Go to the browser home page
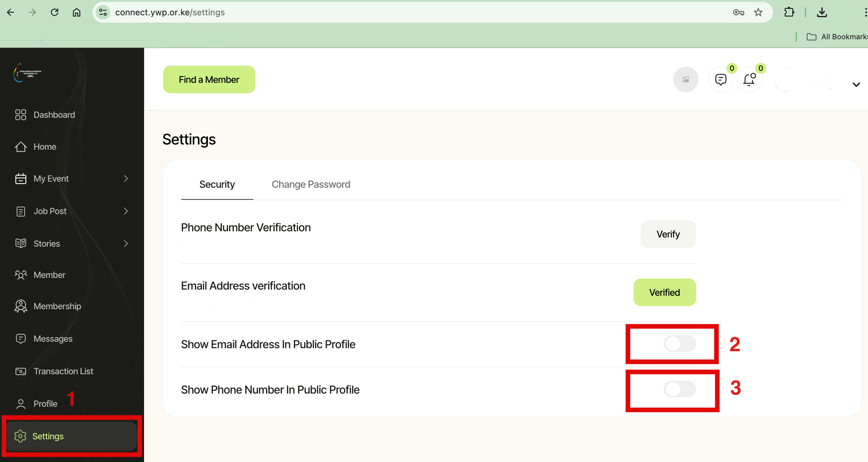This screenshot has height=462, width=868. [77, 13]
